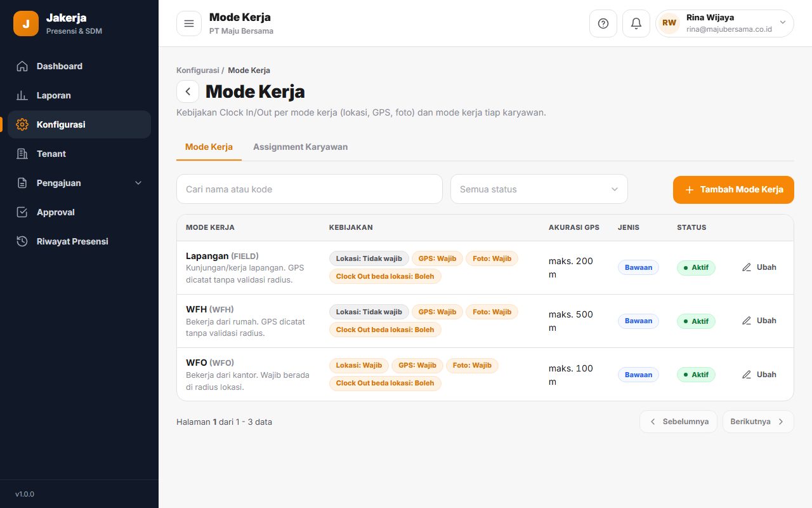This screenshot has height=508, width=812.
Task: Click the maks. 500 m accuracy value
Action: point(571,321)
